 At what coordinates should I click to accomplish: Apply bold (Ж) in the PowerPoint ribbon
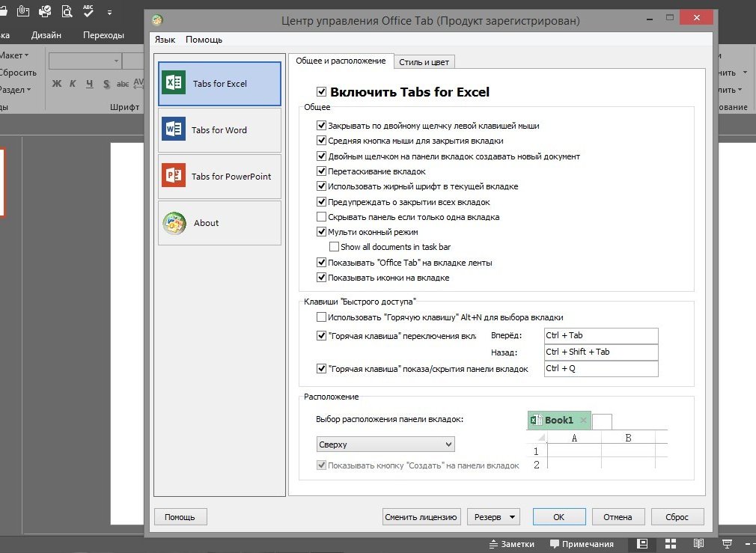pos(56,83)
